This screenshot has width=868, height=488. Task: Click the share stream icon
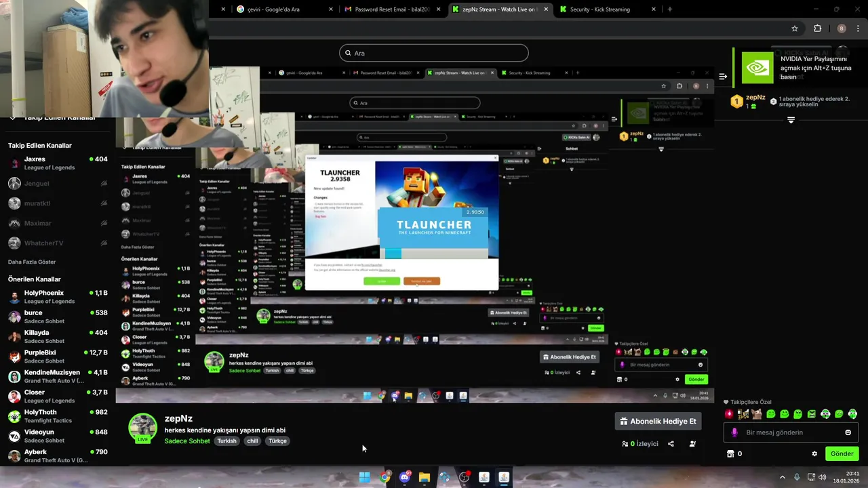(671, 444)
